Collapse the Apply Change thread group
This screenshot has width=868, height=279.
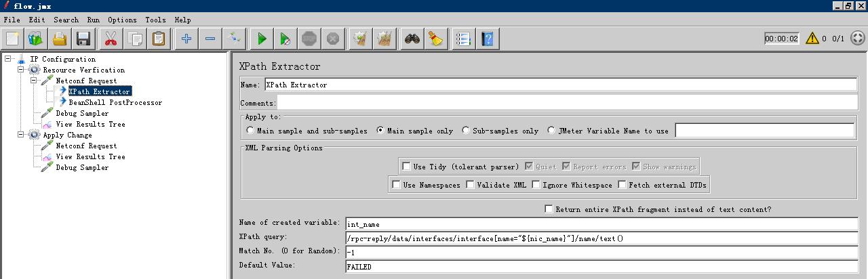[x=21, y=135]
